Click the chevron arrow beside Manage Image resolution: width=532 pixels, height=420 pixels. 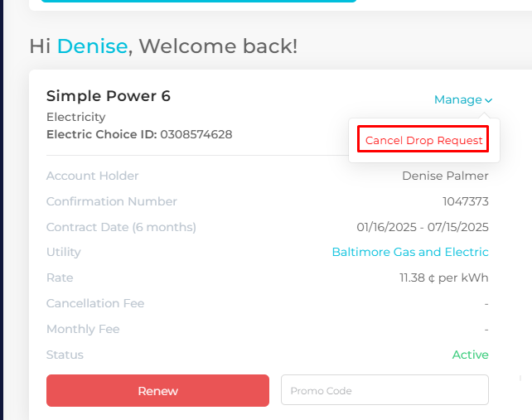tap(489, 100)
